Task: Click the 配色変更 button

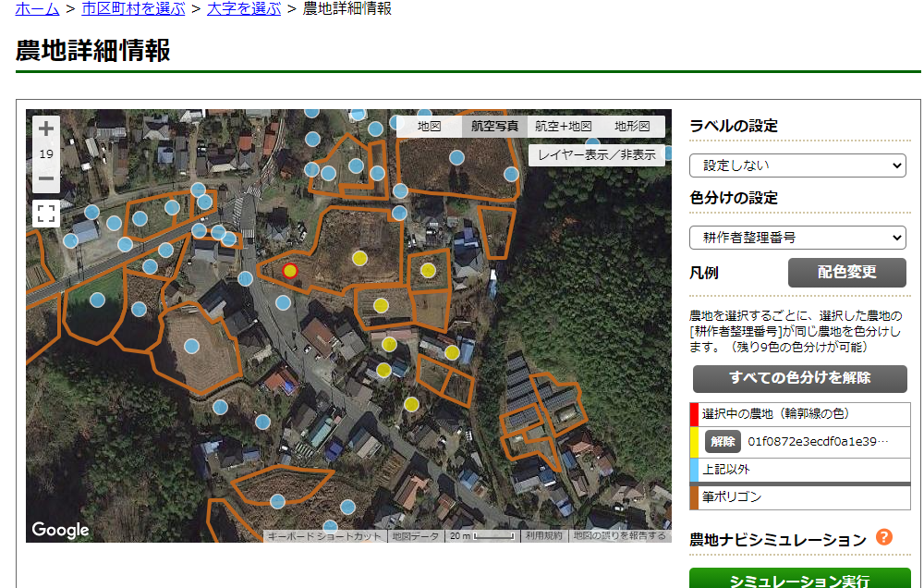Action: 846,273
